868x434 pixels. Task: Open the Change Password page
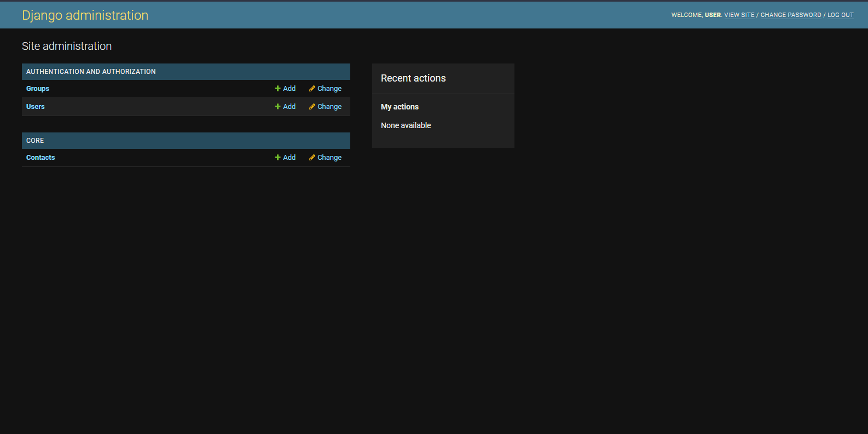coord(790,15)
